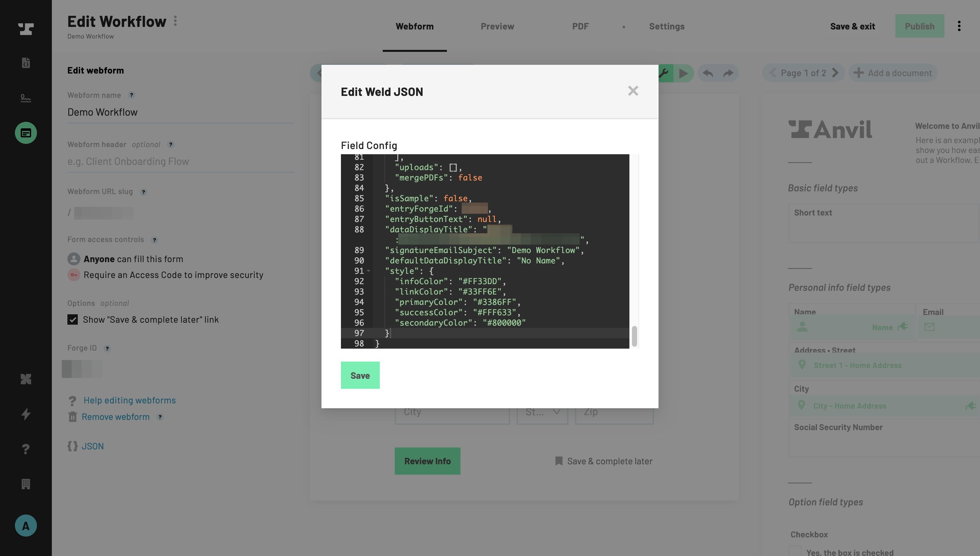Viewport: 980px width, 556px height.
Task: Click the undo arrow icon
Action: point(708,73)
